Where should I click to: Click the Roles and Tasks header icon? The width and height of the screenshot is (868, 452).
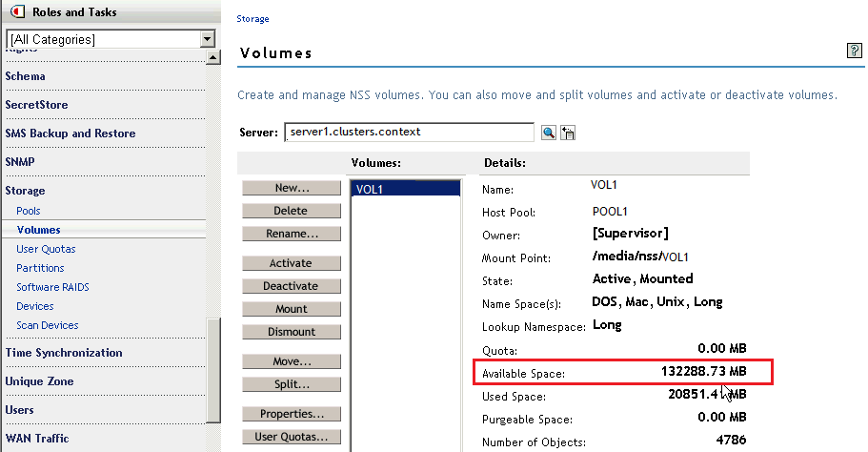point(16,12)
